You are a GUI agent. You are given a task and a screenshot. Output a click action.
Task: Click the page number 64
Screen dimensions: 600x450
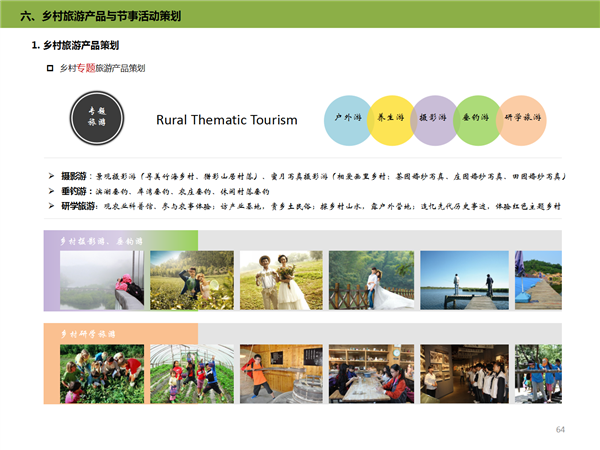560,429
